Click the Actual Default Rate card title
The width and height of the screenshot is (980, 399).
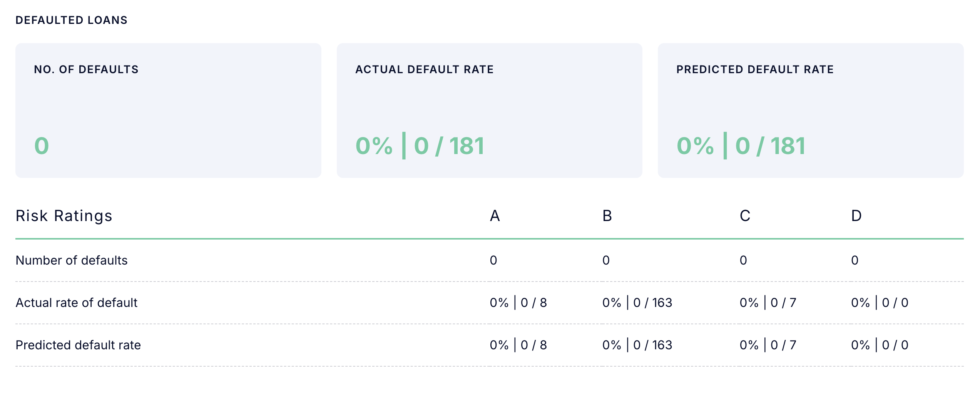click(x=424, y=69)
